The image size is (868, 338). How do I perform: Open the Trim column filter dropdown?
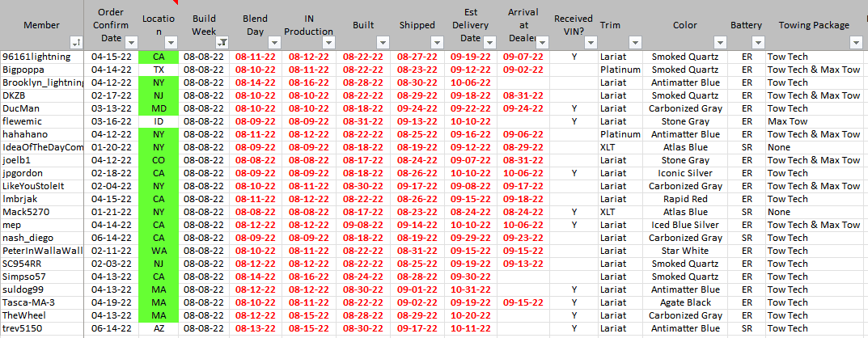634,42
